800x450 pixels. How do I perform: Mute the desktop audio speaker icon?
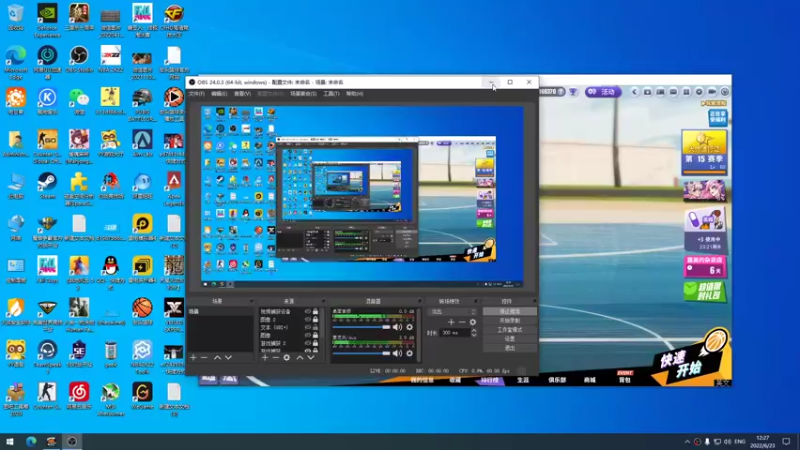397,327
